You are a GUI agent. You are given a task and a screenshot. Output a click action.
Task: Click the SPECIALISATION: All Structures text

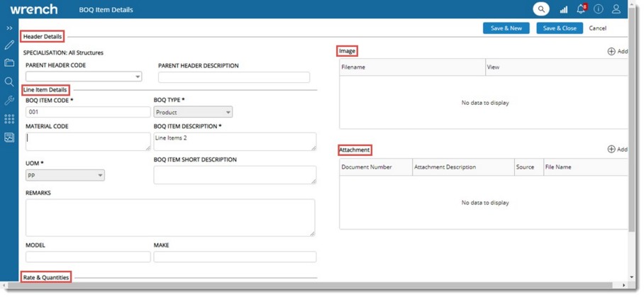pos(63,52)
